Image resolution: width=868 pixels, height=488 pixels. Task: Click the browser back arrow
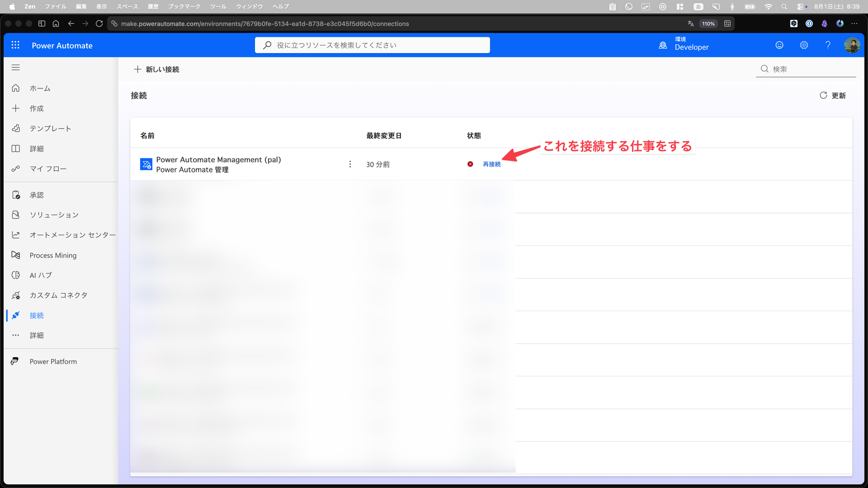tap(71, 24)
